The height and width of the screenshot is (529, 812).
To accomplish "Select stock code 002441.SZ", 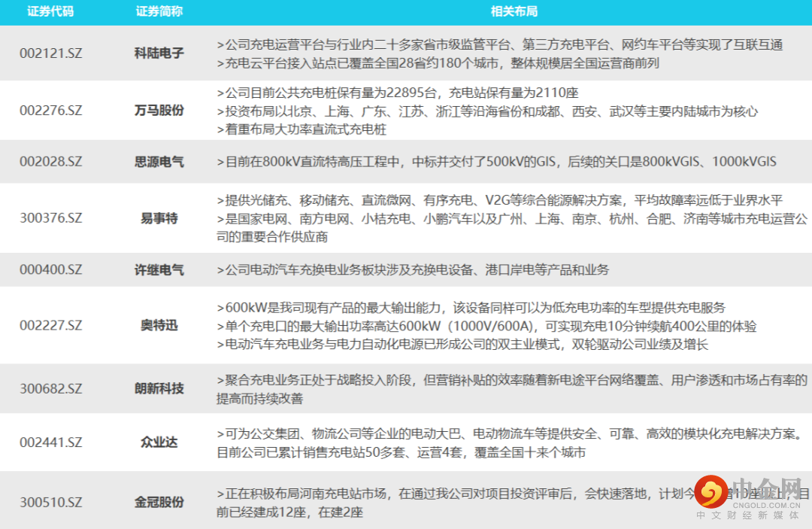I will (x=51, y=442).
